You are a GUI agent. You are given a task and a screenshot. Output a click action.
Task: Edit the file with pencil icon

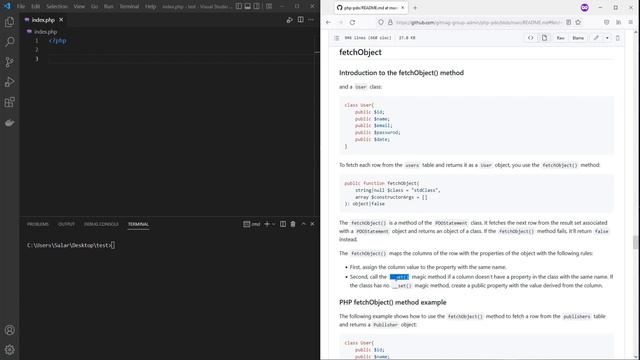tap(596, 38)
